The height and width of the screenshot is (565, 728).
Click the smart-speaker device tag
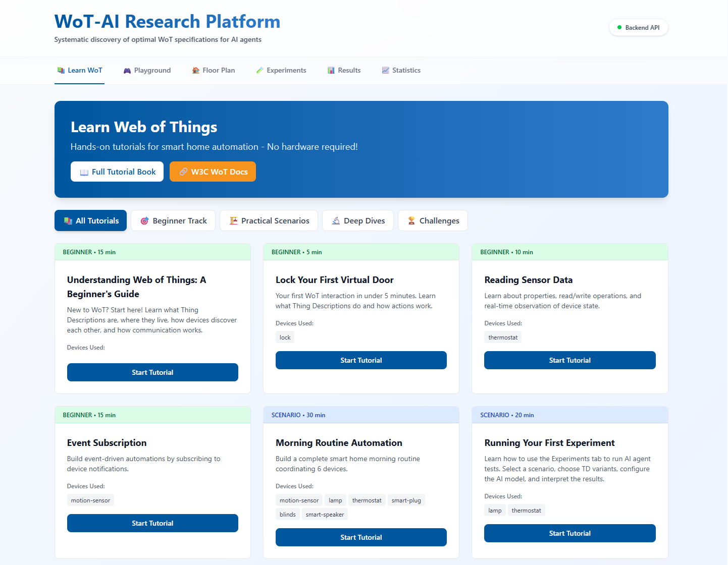point(325,515)
